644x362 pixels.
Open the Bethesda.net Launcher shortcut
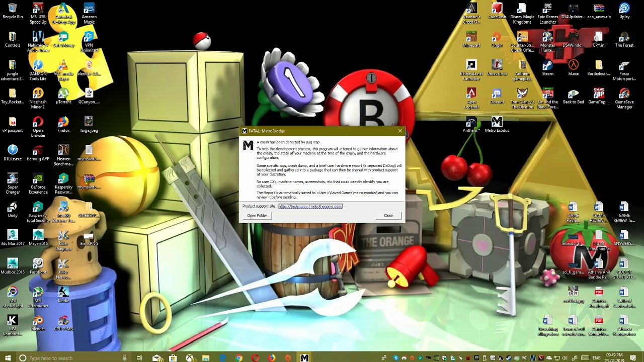click(x=471, y=70)
